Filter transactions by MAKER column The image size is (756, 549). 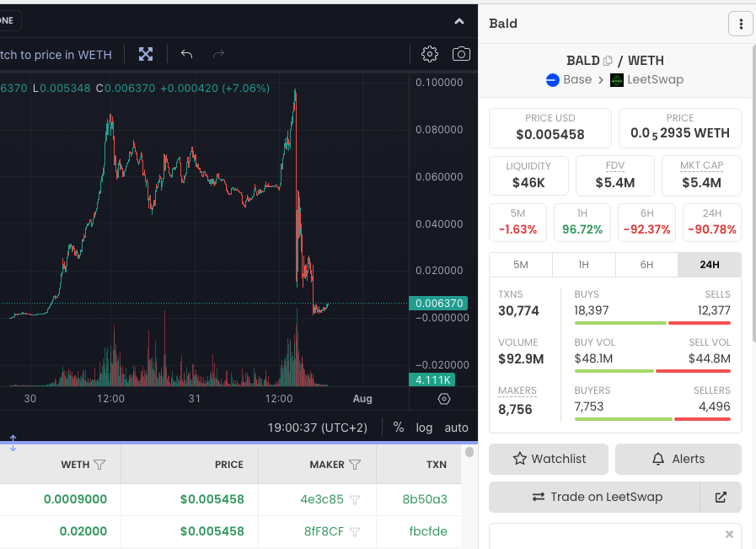354,465
